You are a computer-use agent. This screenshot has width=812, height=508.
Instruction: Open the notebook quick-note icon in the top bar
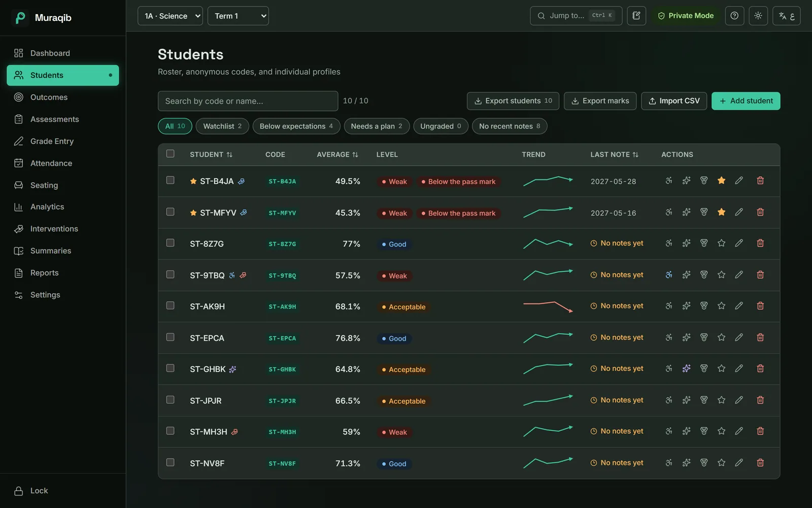click(636, 16)
